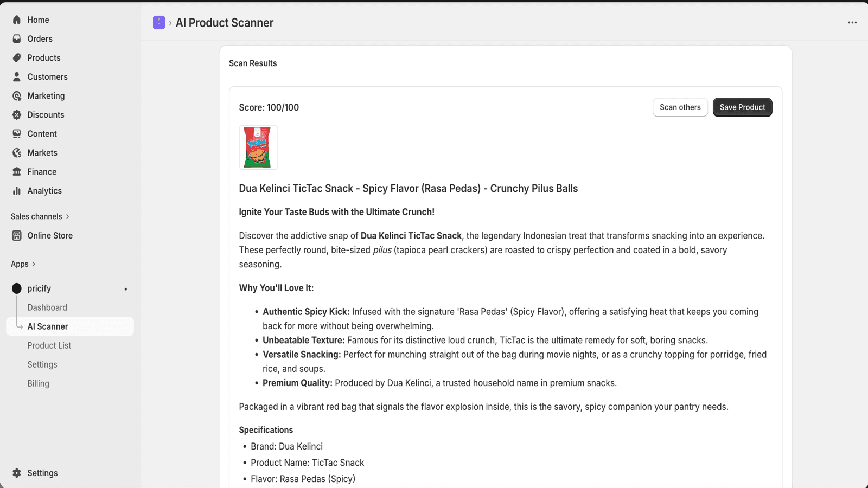Click the Products tag icon
This screenshot has width=868, height=488.
17,57
